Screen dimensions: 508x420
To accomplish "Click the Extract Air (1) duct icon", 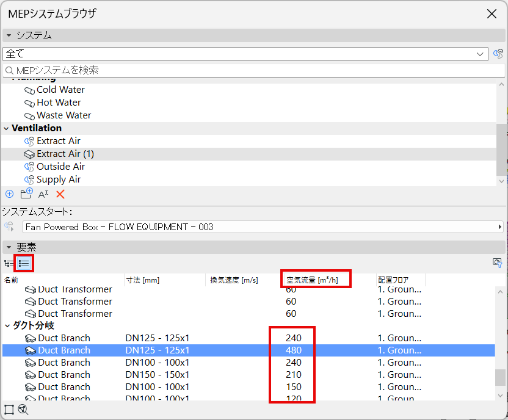I will click(29, 154).
